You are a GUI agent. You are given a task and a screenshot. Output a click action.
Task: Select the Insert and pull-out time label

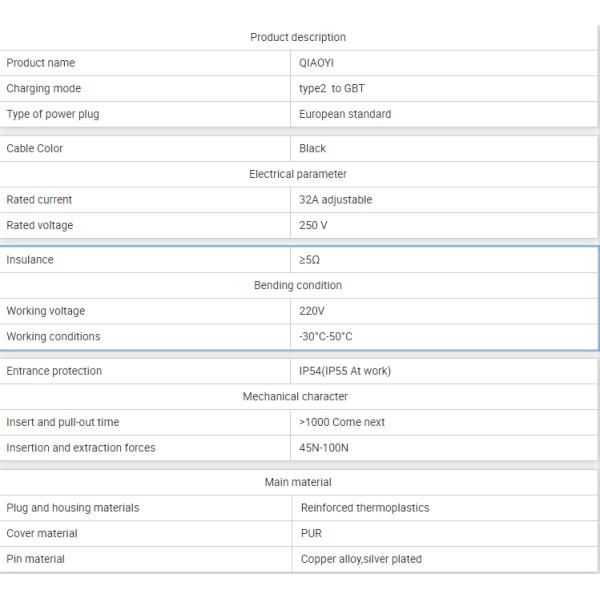[x=63, y=422]
